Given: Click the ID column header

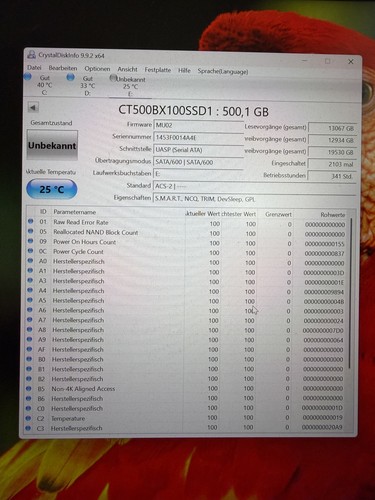Looking at the screenshot, I should pos(43,211).
